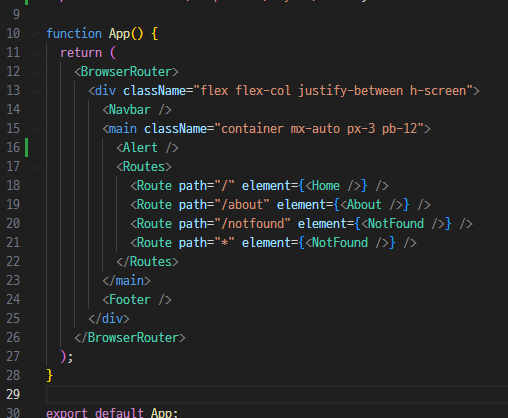Image resolution: width=508 pixels, height=418 pixels.
Task: Click the closing ');' on line 27
Action: [x=67, y=357]
